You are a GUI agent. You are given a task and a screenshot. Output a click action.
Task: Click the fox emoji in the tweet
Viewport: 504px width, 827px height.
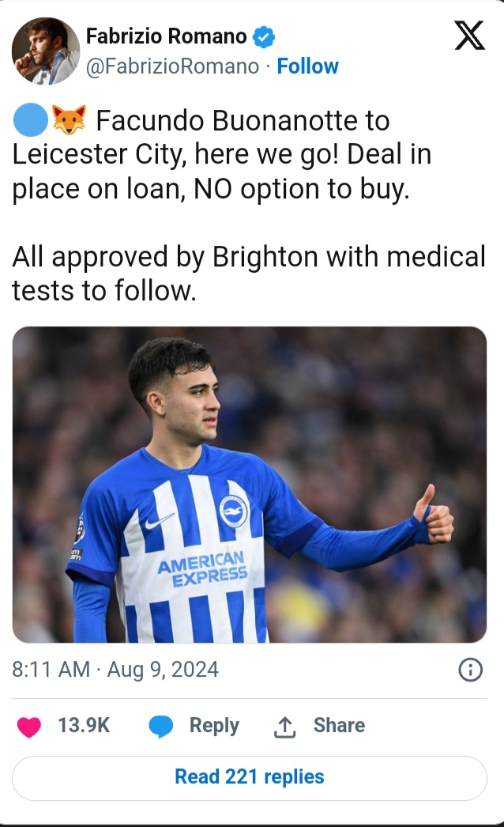tap(70, 121)
